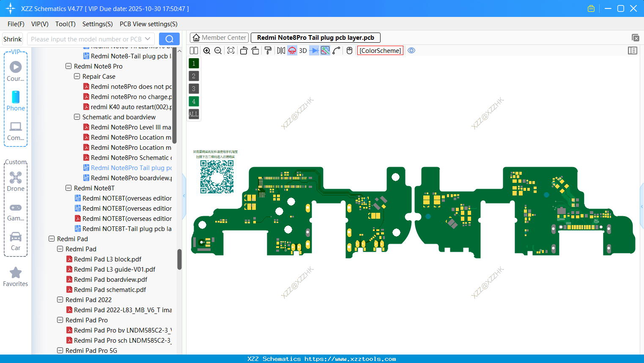
Task: Fit the board to the screen
Action: coord(231,51)
